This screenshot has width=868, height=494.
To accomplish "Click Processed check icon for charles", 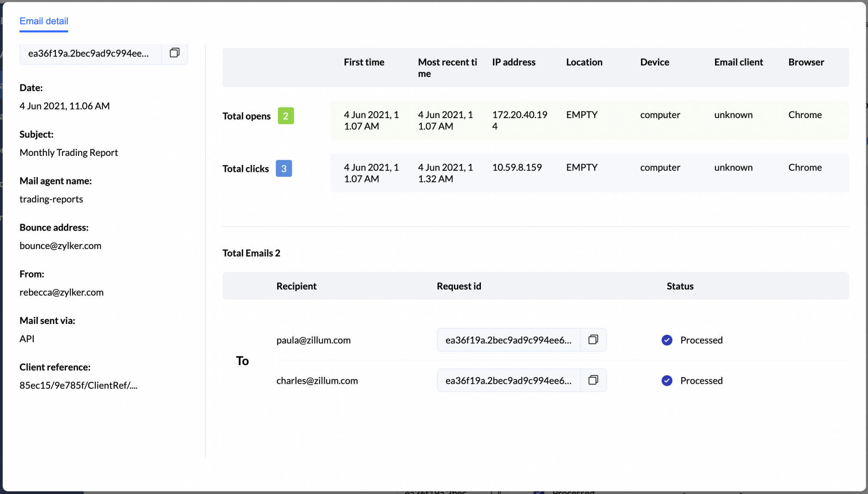I will coord(667,381).
